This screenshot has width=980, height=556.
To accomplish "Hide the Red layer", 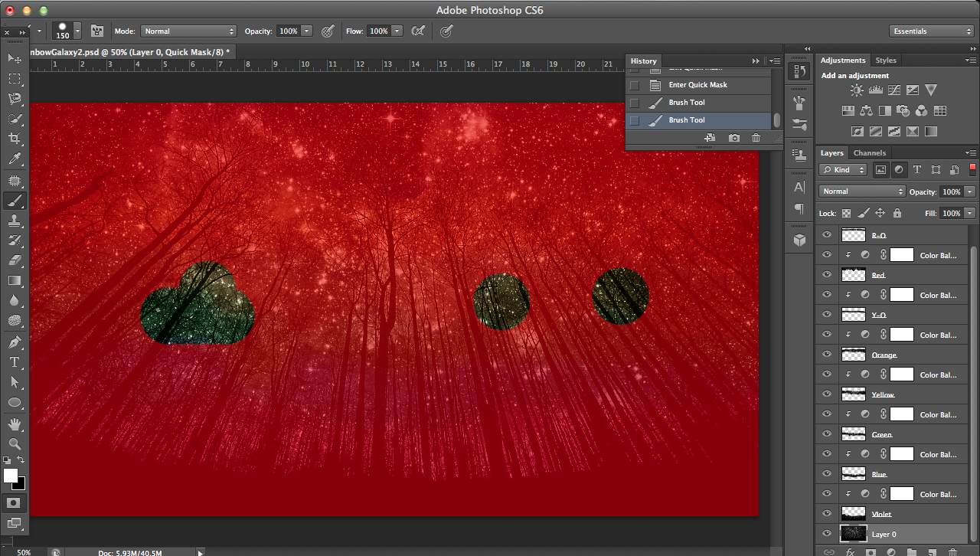I will pyautogui.click(x=826, y=275).
